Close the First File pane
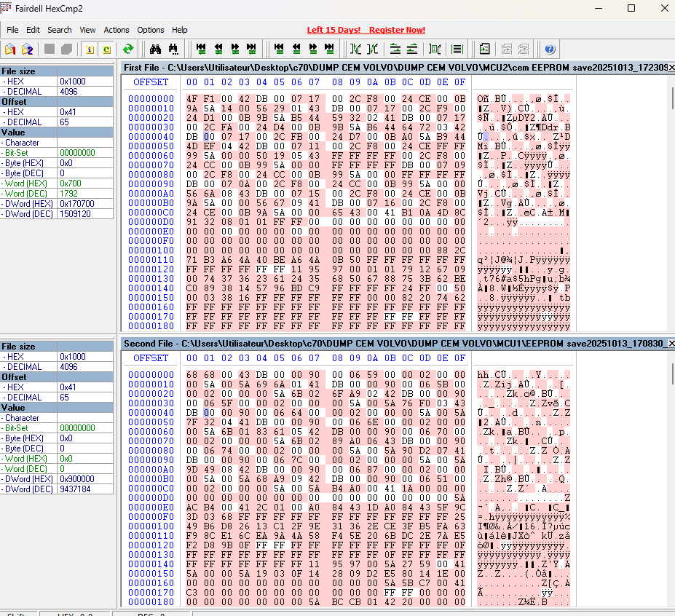Viewport: 675px width, 616px height. [x=671, y=68]
